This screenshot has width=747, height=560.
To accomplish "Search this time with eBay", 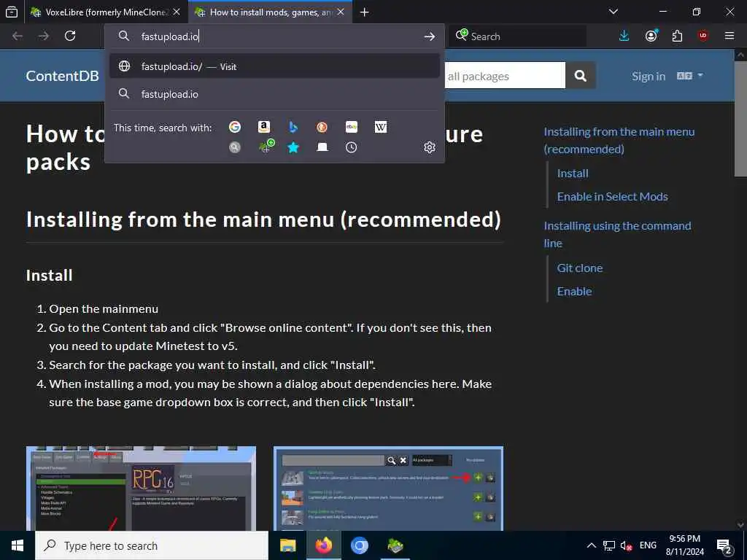I will pyautogui.click(x=352, y=127).
